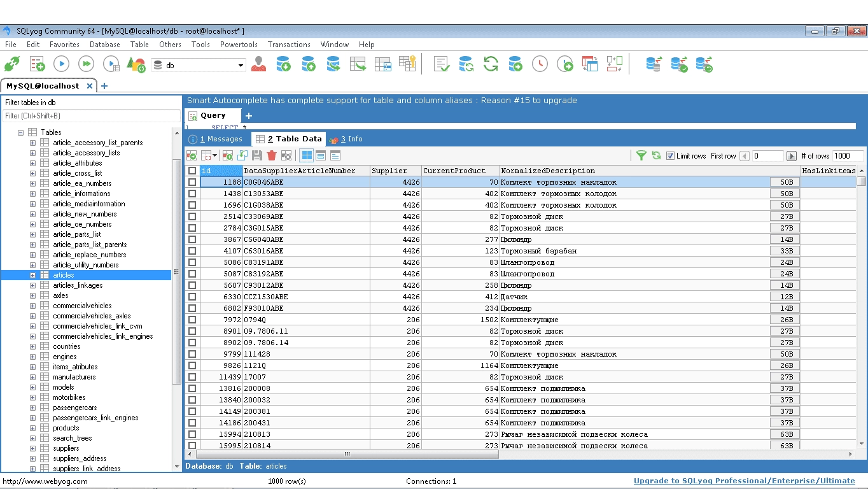Screen dimensions: 868x489
Task: Click the schema designer boxes icon
Action: pyautogui.click(x=615, y=64)
